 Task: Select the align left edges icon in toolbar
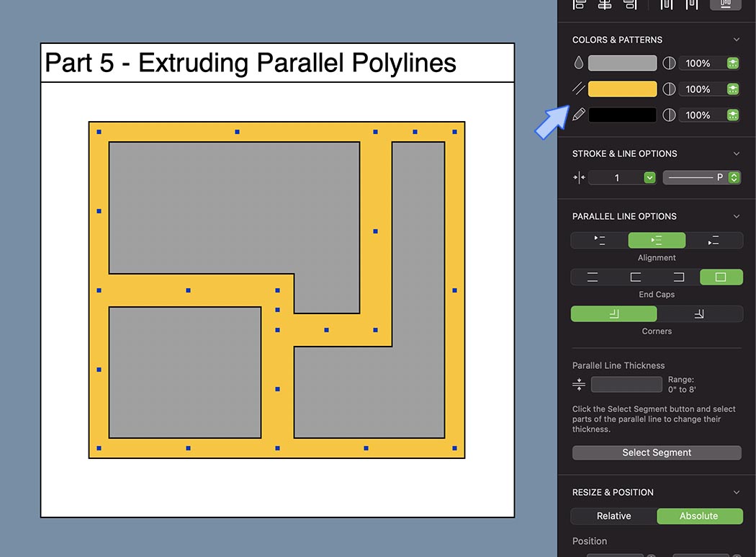[578, 5]
